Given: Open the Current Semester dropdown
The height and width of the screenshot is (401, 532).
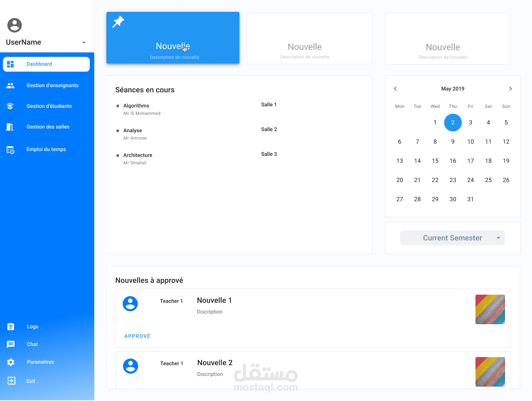Looking at the screenshot, I should point(453,238).
